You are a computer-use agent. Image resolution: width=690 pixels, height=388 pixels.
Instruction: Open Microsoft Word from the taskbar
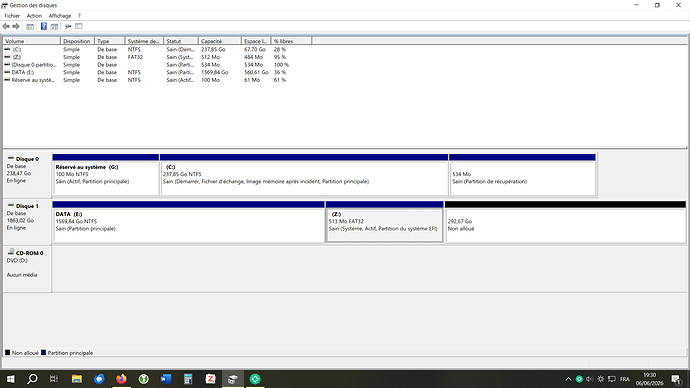pyautogui.click(x=166, y=379)
